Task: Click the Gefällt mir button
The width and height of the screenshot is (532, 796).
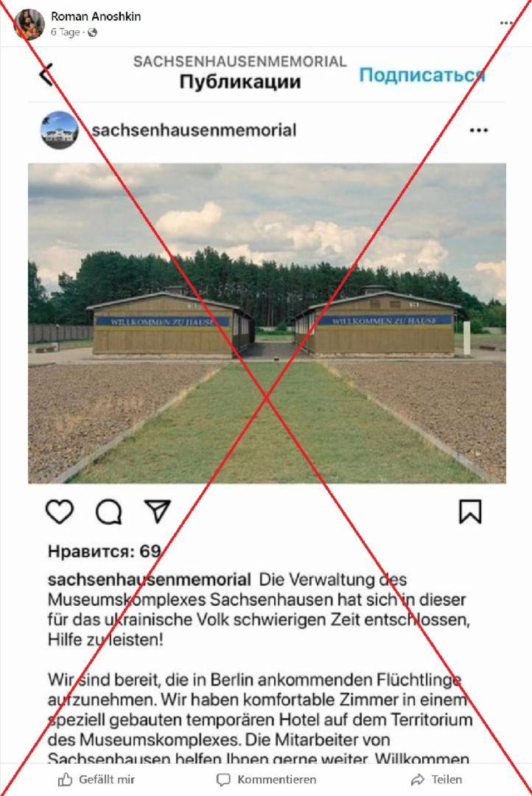Action: tap(97, 779)
